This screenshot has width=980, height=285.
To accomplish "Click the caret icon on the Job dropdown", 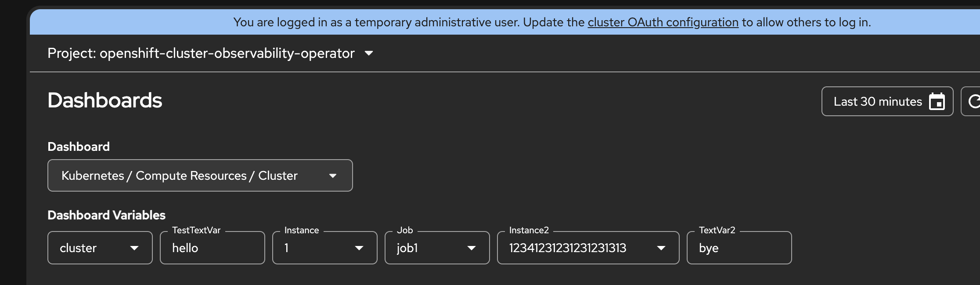I will (472, 248).
